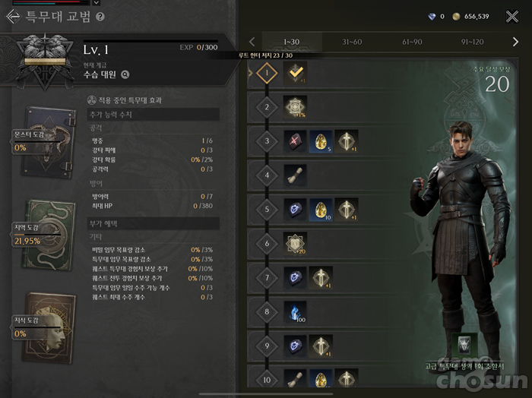
Task: Switch to the 31~60 tab
Action: tap(352, 42)
